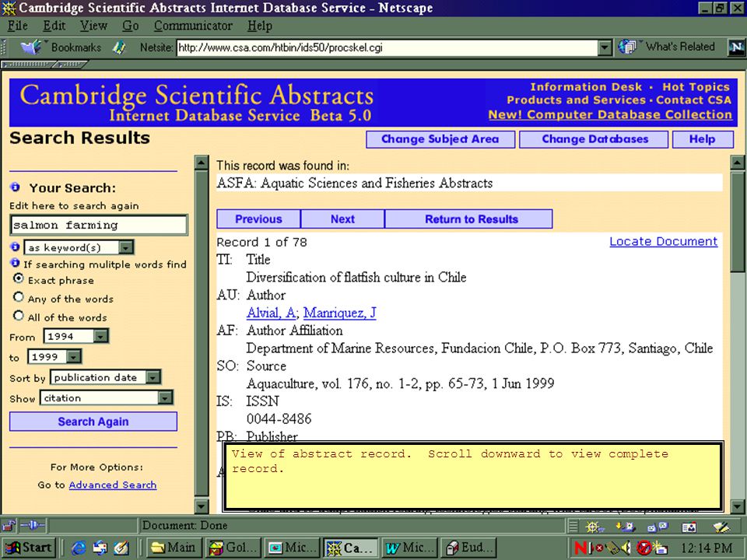Select the Exact phrase radio button
The width and height of the screenshot is (747, 560).
19,278
